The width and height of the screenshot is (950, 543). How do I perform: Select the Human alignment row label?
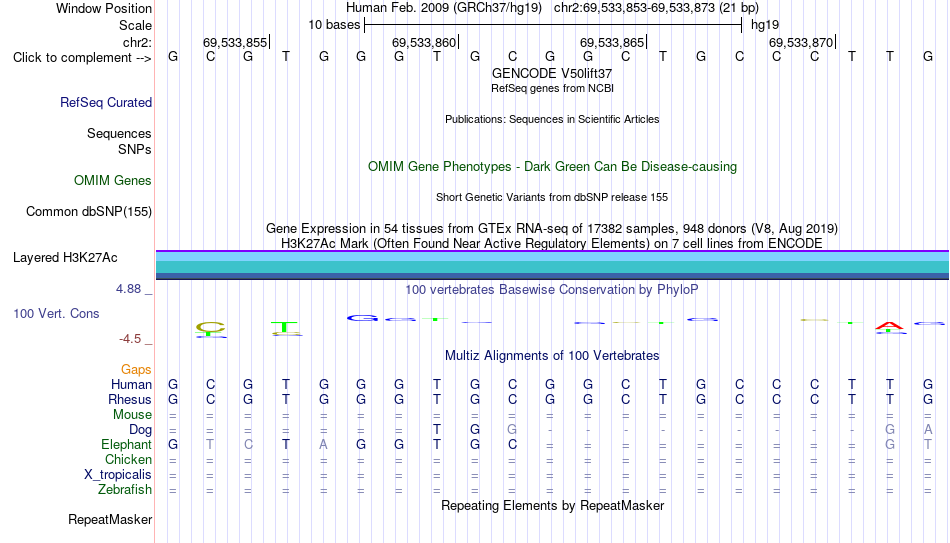click(131, 385)
